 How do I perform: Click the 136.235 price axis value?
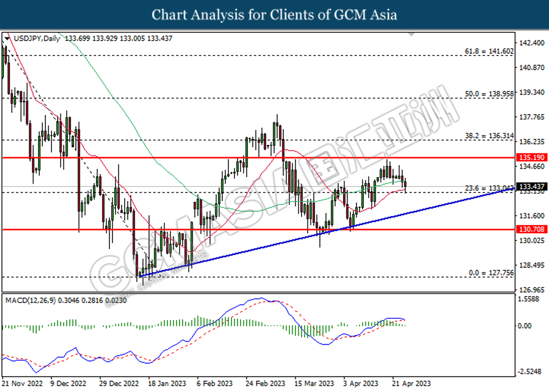[x=532, y=142]
